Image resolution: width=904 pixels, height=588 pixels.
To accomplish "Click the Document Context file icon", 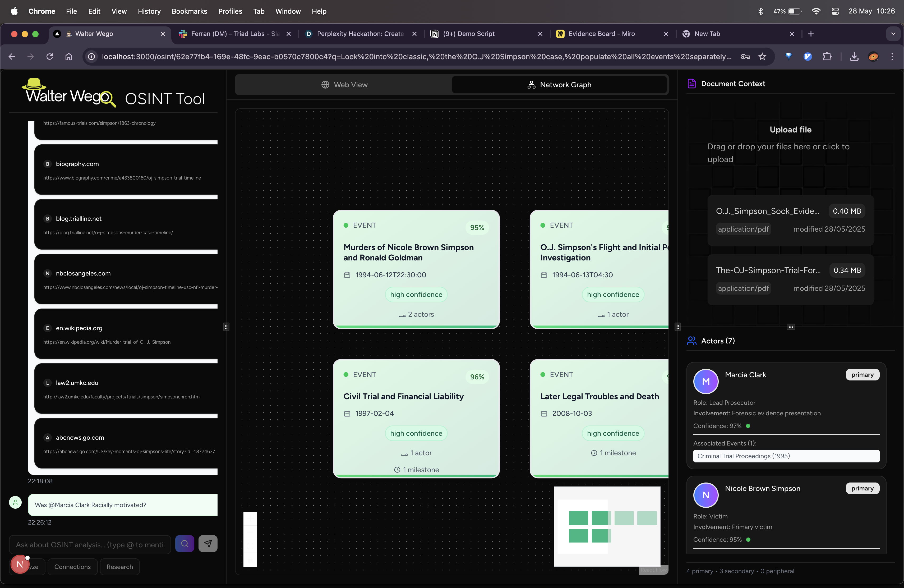I will point(691,84).
